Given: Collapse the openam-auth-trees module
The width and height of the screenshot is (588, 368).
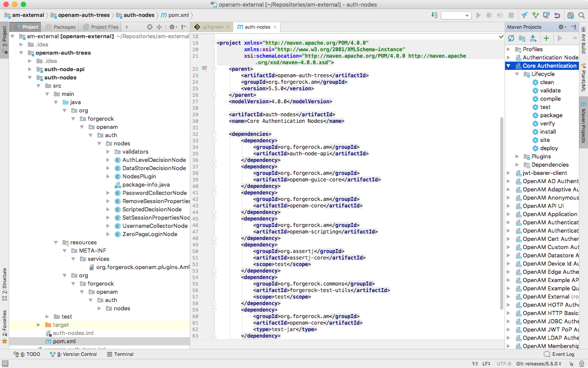Looking at the screenshot, I should tap(21, 53).
